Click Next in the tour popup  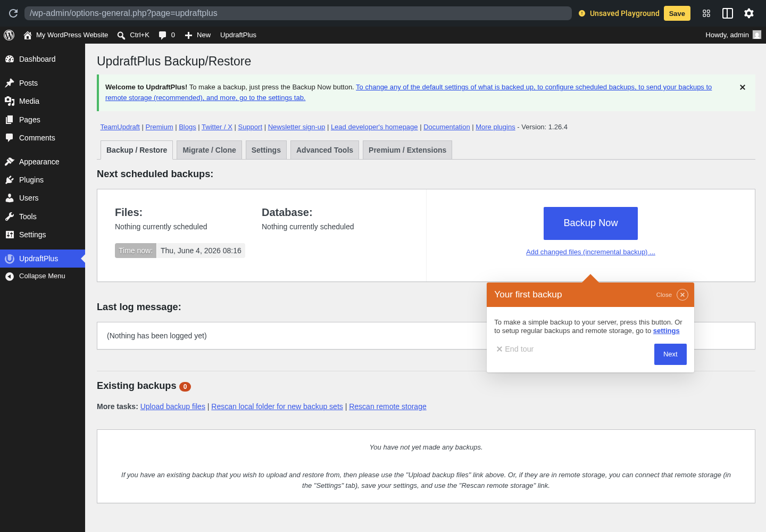[670, 354]
